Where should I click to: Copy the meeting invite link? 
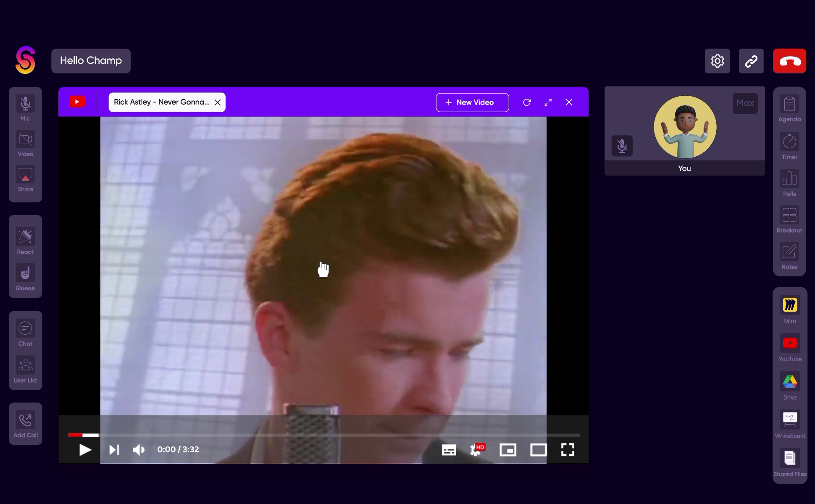coord(751,61)
